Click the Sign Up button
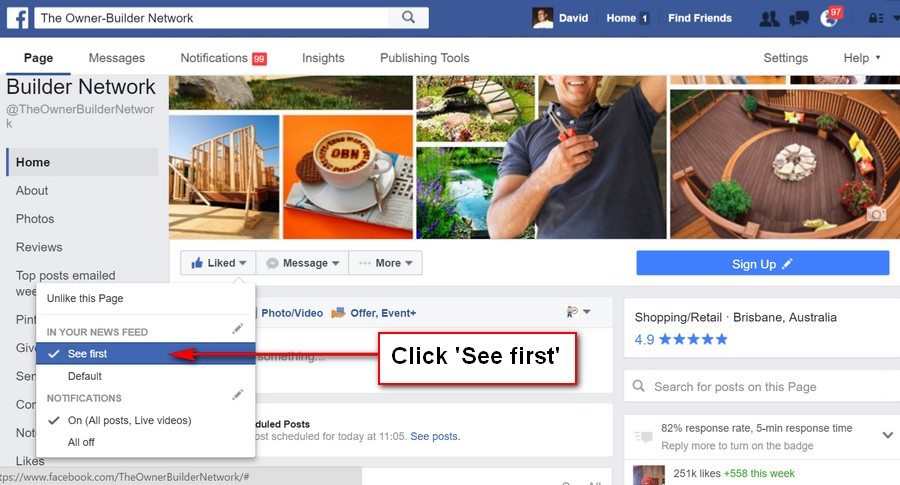The image size is (900, 485). [x=762, y=263]
